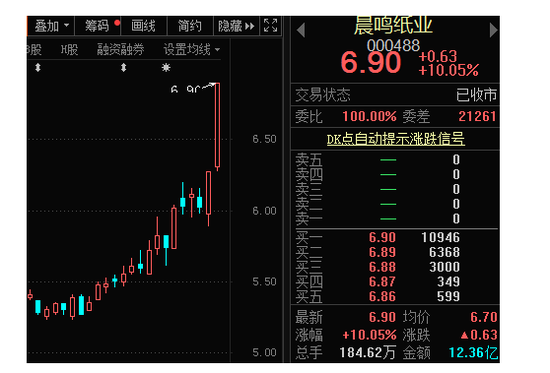Click the first double-arrow marker above chart
Viewport: 550px width, 373px height.
(38, 67)
